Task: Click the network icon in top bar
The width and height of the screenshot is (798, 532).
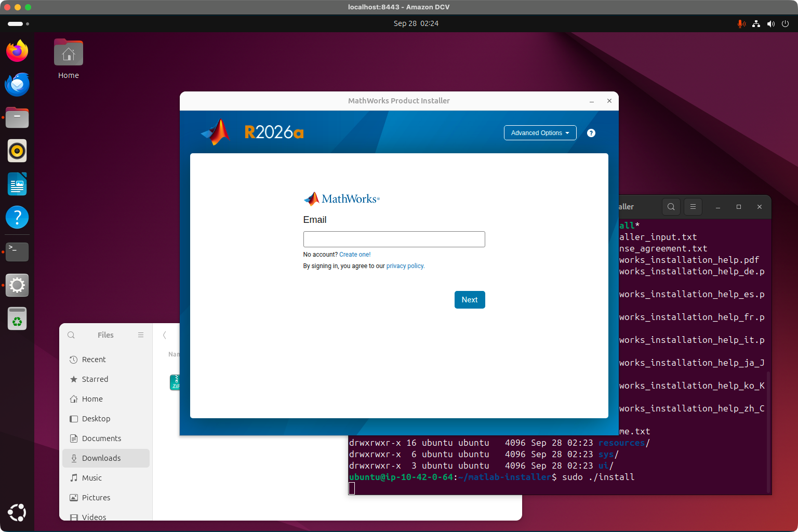Action: coord(756,24)
